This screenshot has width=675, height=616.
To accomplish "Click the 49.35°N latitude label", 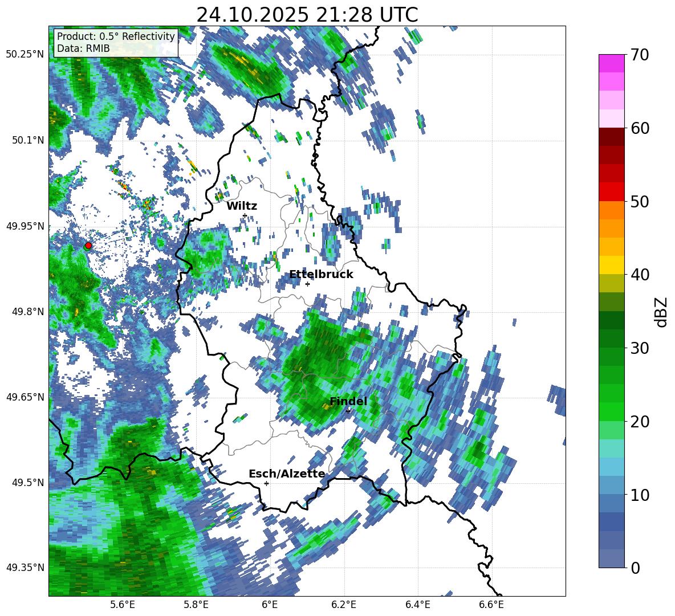I will (25, 568).
